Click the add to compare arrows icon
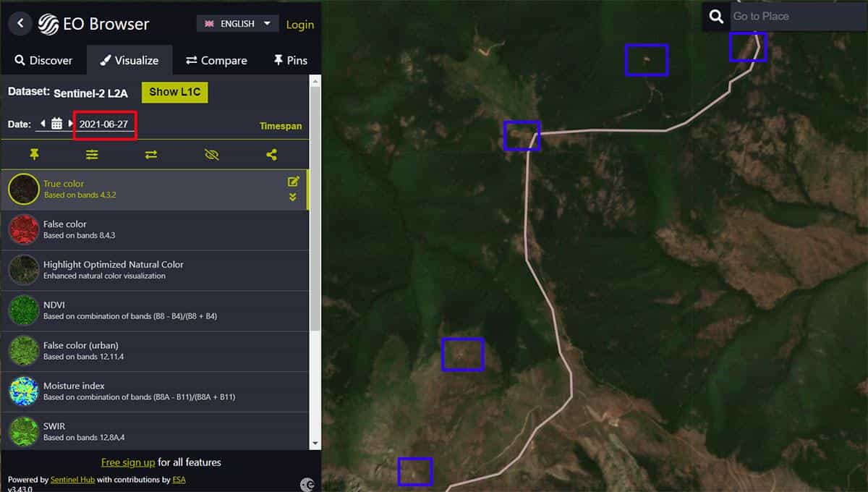868x492 pixels. point(151,154)
